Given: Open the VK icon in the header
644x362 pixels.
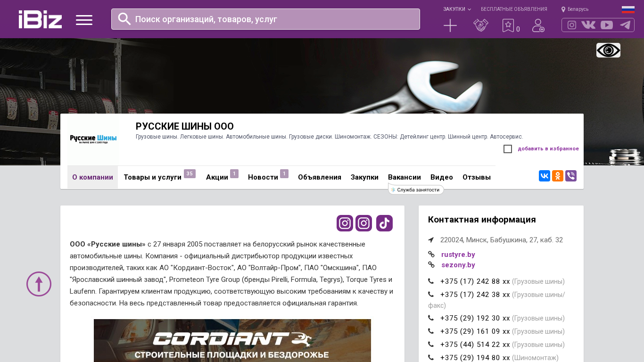Looking at the screenshot, I should [x=588, y=25].
